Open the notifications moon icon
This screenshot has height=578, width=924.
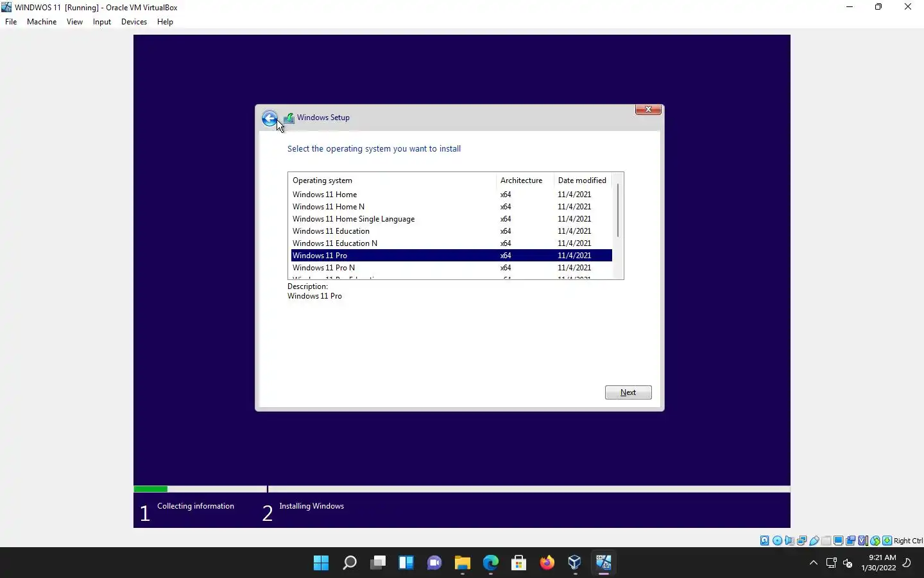coord(907,563)
